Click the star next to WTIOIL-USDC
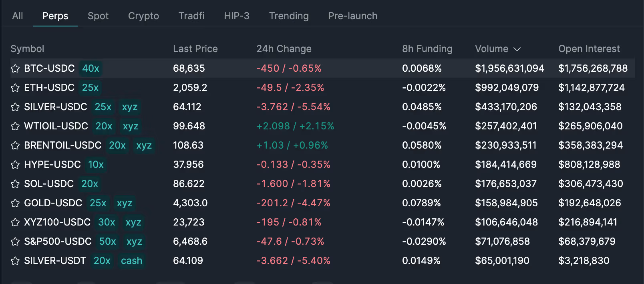This screenshot has height=284, width=644. pyautogui.click(x=15, y=126)
